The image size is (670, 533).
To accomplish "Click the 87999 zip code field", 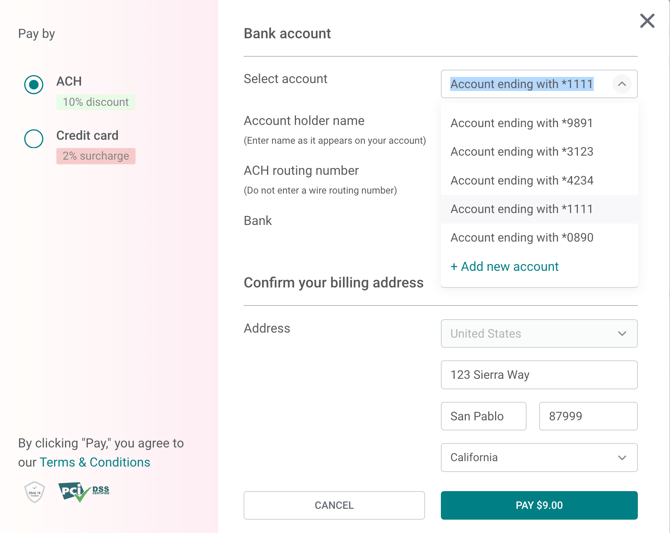I will coord(588,416).
